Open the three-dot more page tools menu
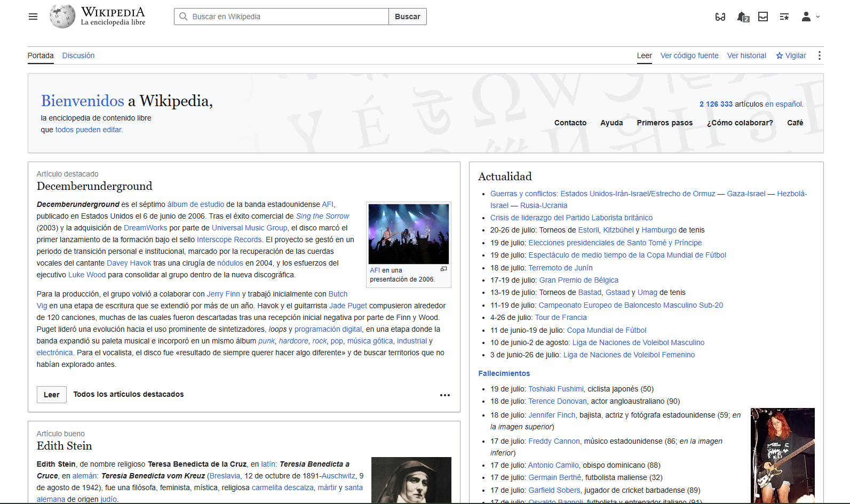The height and width of the screenshot is (504, 850). pyautogui.click(x=820, y=55)
